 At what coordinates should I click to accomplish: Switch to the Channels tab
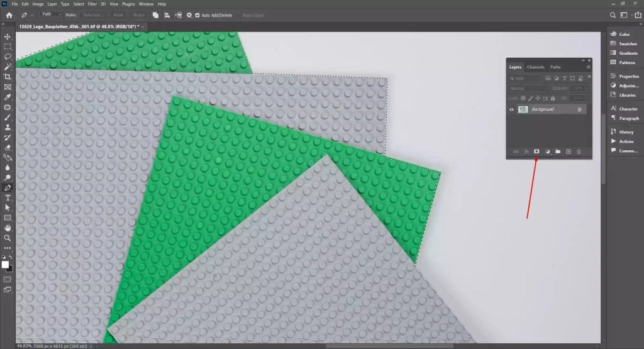[536, 67]
